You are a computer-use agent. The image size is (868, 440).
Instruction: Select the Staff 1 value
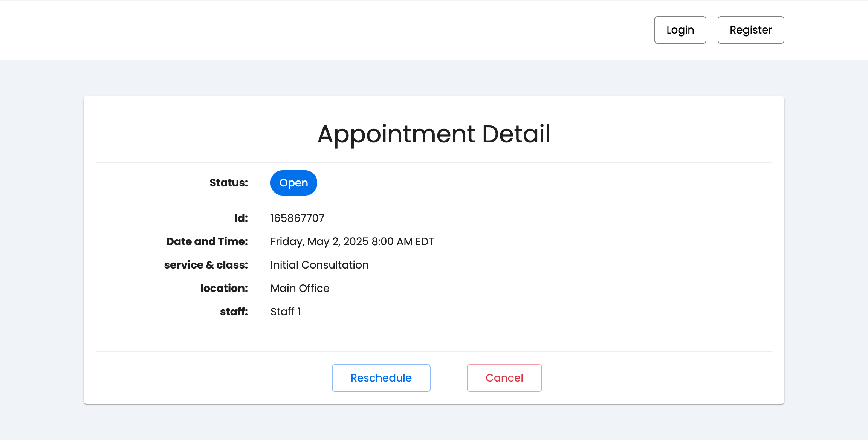pos(286,312)
